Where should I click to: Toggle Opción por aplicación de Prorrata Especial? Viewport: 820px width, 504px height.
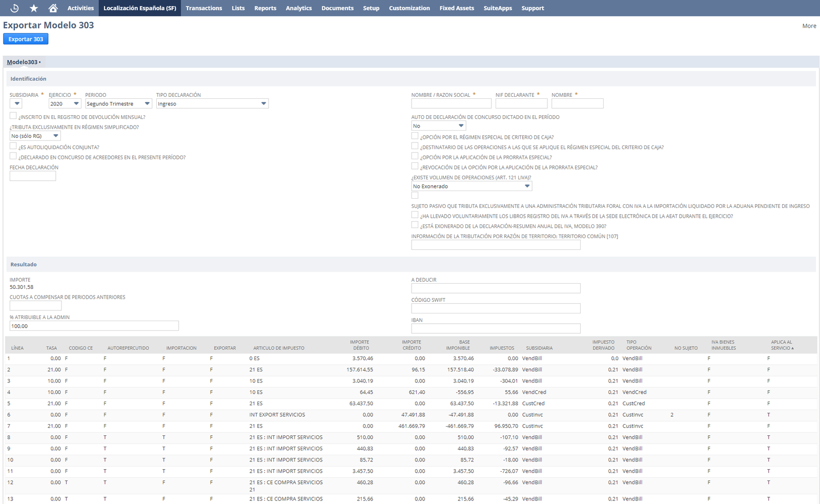pos(415,156)
